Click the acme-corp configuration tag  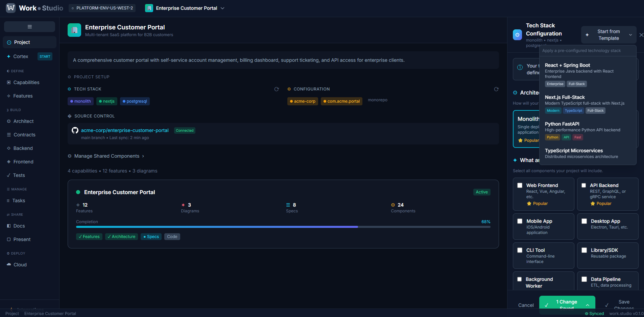pos(303,101)
